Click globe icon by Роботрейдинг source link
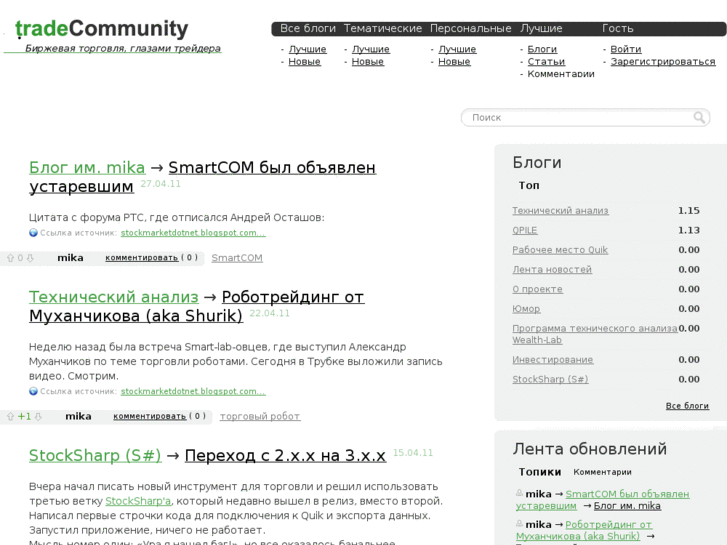The height and width of the screenshot is (545, 727). [33, 391]
